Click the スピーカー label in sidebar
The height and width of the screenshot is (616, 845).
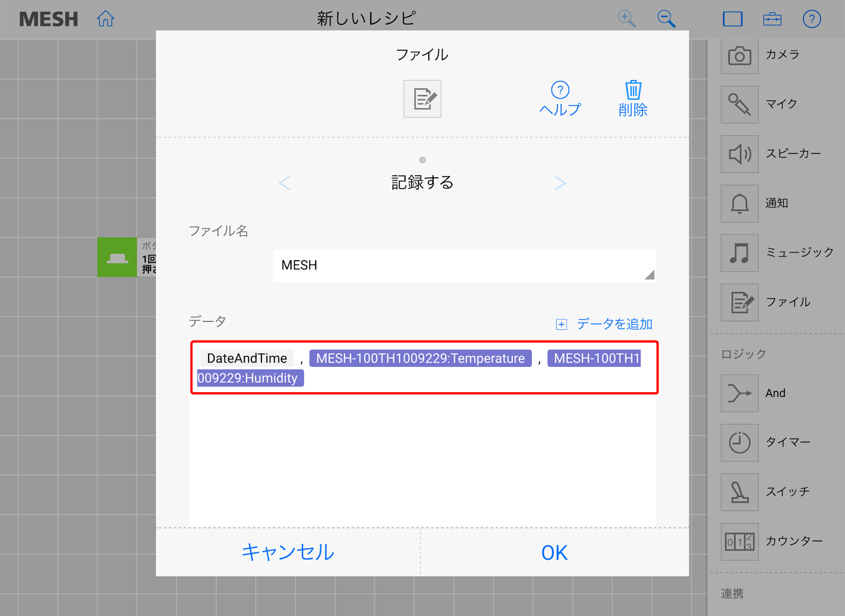[793, 154]
